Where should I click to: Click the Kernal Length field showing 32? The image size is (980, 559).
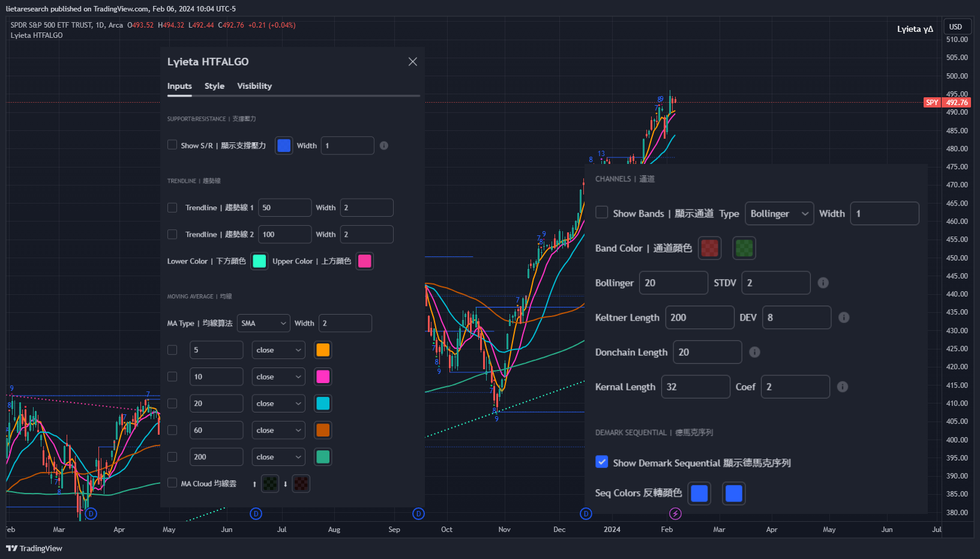point(696,387)
